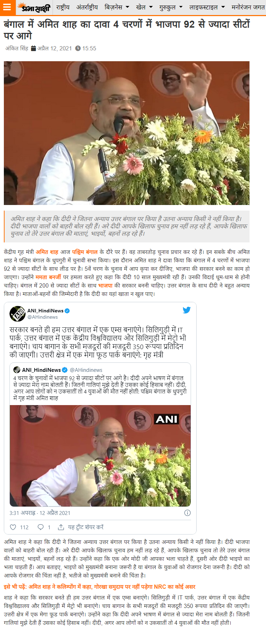
Task: Open the tweet info circle icon
Action: click(x=187, y=513)
